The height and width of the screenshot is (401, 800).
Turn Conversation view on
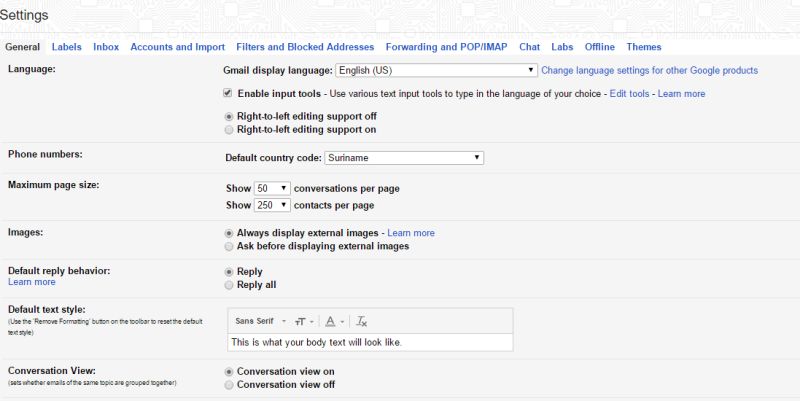[229, 372]
